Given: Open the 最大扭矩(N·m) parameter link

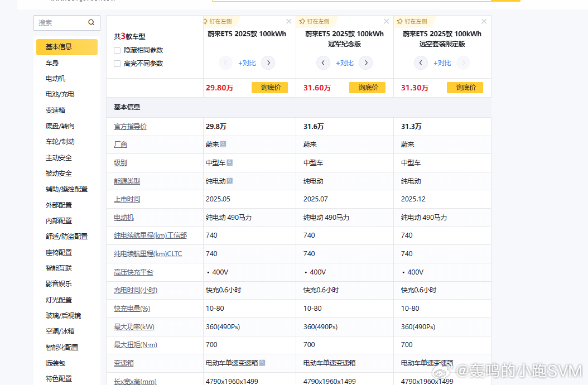Looking at the screenshot, I should pyautogui.click(x=136, y=344).
